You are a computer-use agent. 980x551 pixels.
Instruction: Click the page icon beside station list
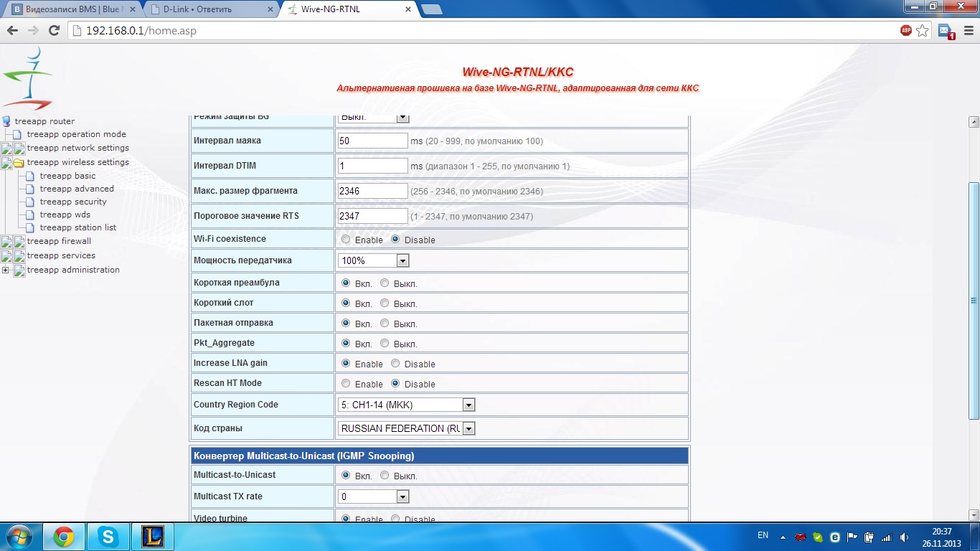(31, 227)
